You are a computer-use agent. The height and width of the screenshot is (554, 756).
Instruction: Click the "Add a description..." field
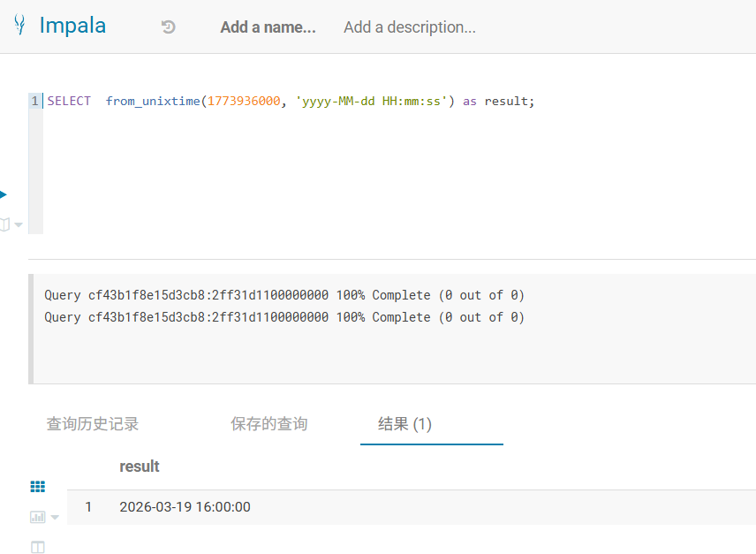(409, 27)
